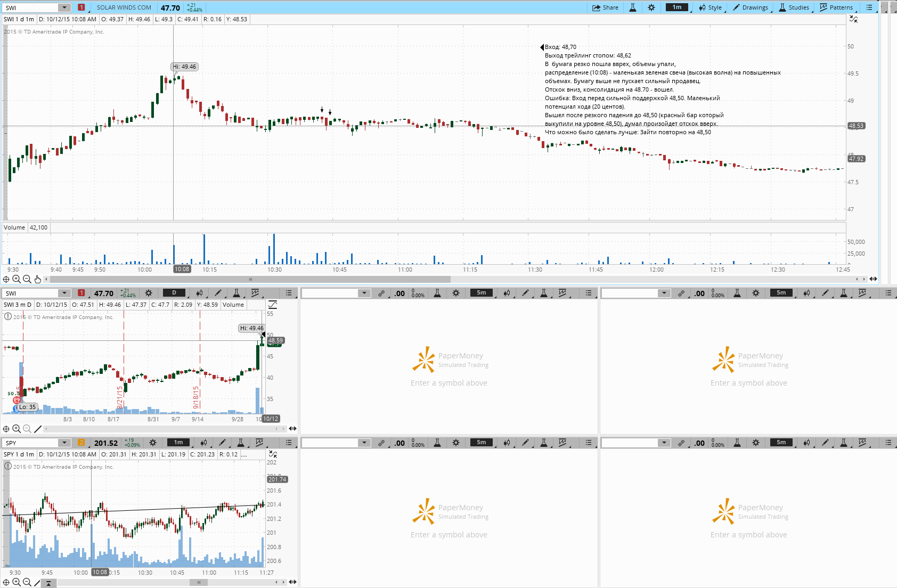The image size is (897, 588).
Task: Change the 5m timeframe in the upper middle empty chart
Action: 482,292
